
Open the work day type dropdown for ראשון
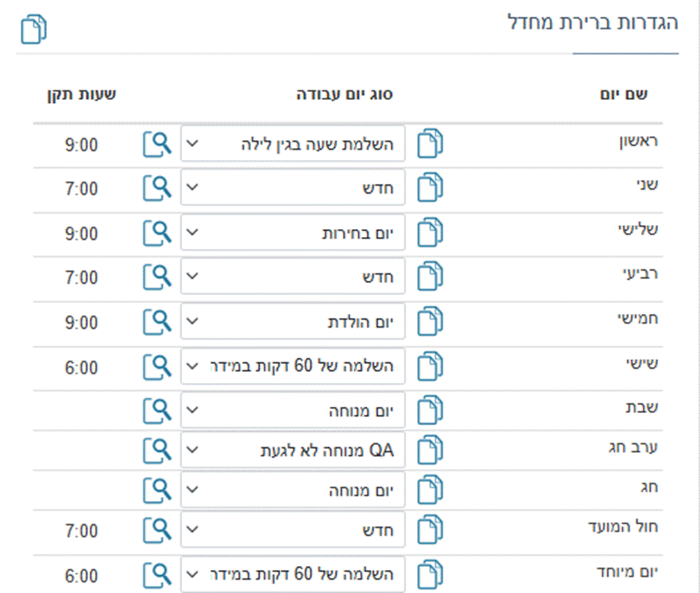click(x=292, y=145)
